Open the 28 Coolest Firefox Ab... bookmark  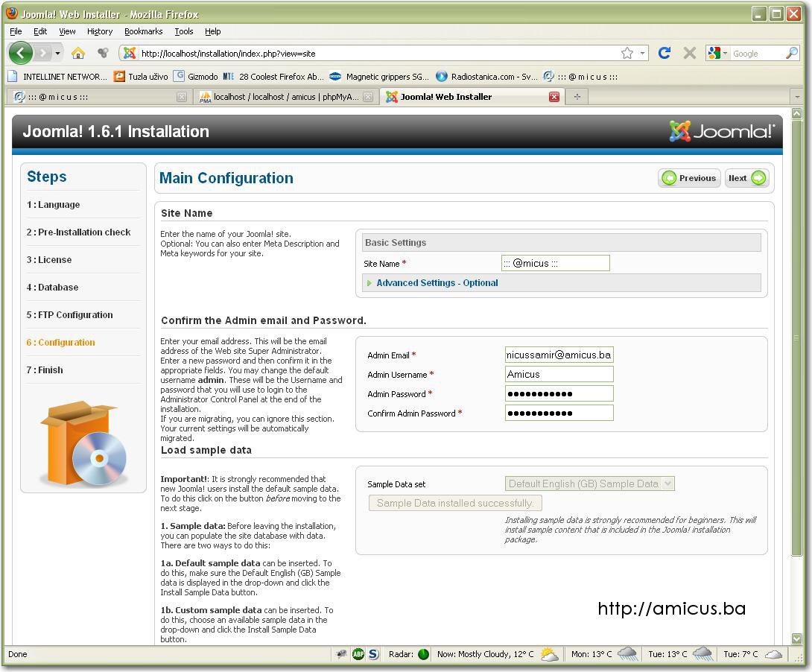coord(273,77)
